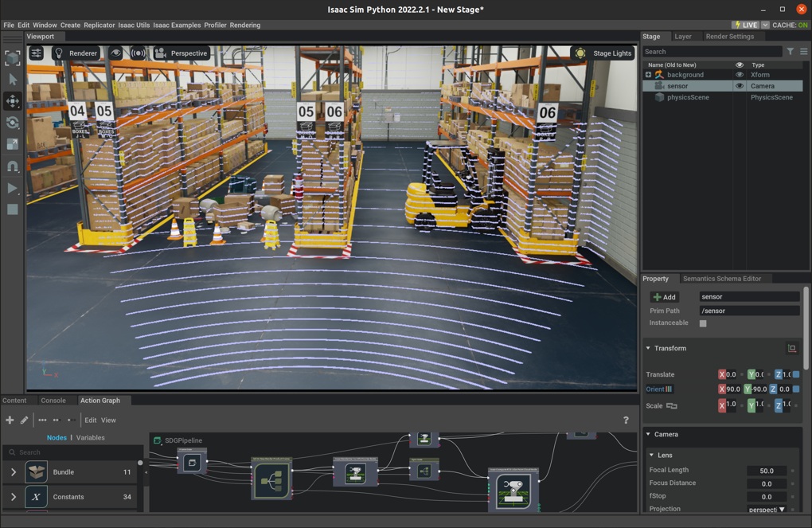This screenshot has width=812, height=528.
Task: Toggle the Scale link proportions icon
Action: (672, 405)
